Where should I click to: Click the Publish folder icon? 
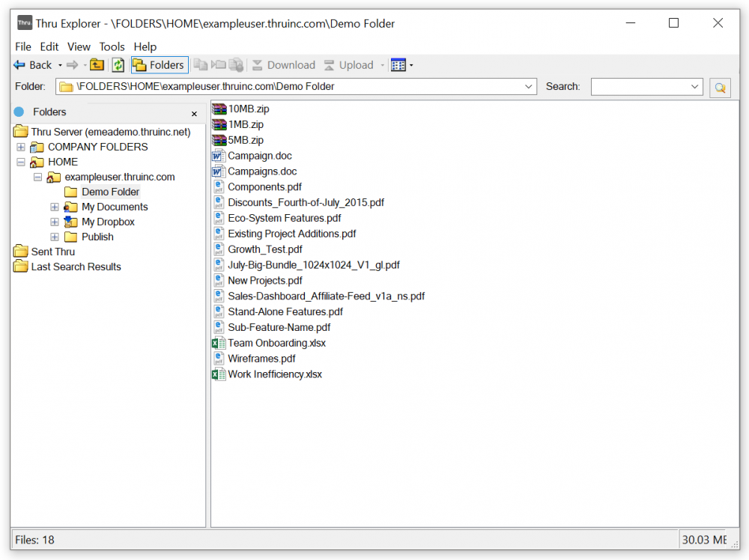[70, 237]
